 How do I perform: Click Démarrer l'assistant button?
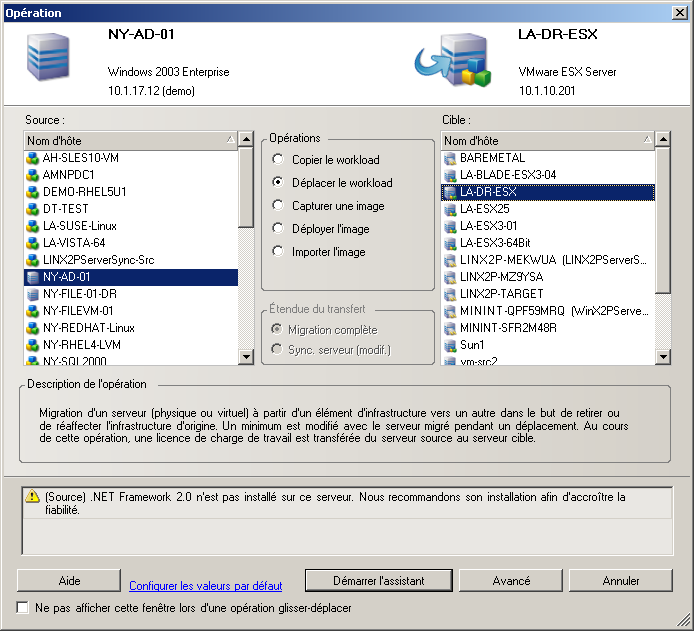point(379,581)
